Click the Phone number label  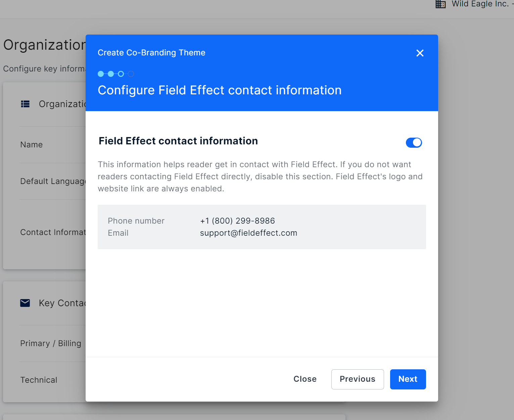[x=136, y=221]
